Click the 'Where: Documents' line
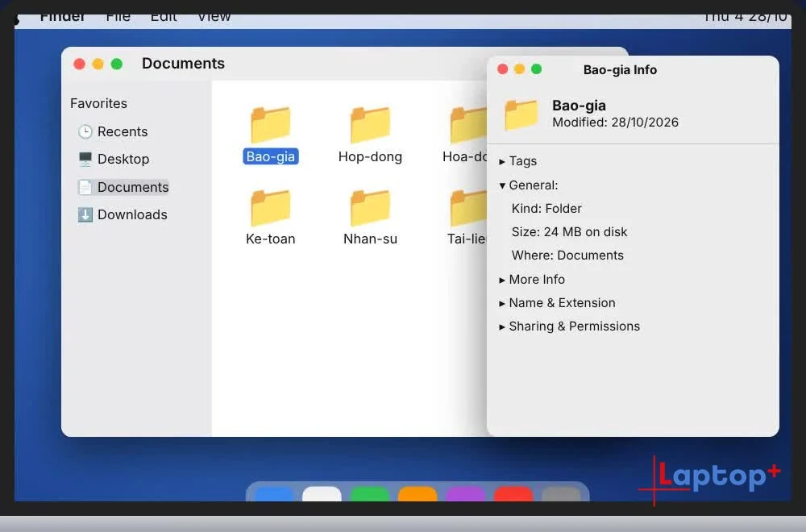Image resolution: width=806 pixels, height=532 pixels. point(567,255)
